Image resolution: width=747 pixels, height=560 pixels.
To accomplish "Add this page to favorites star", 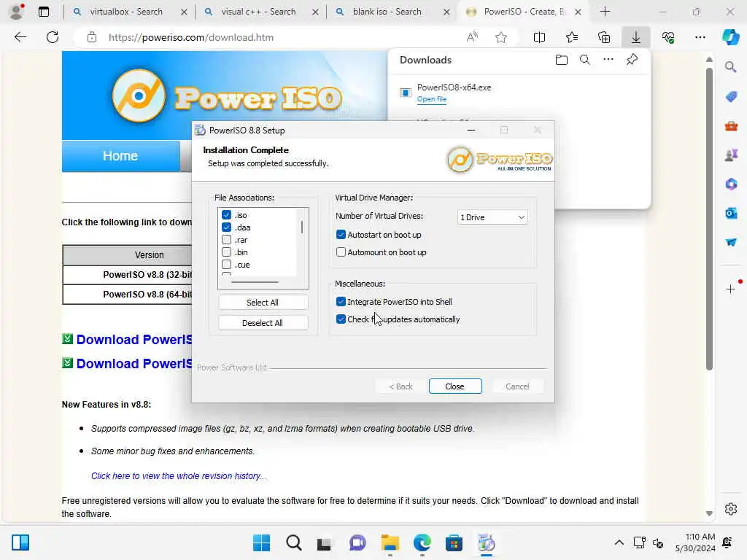I will pos(500,37).
